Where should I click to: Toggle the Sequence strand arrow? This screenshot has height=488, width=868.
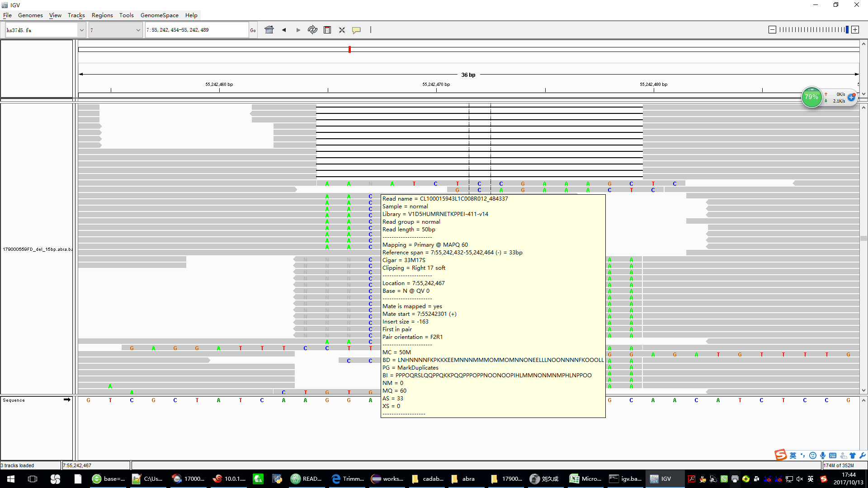click(67, 400)
